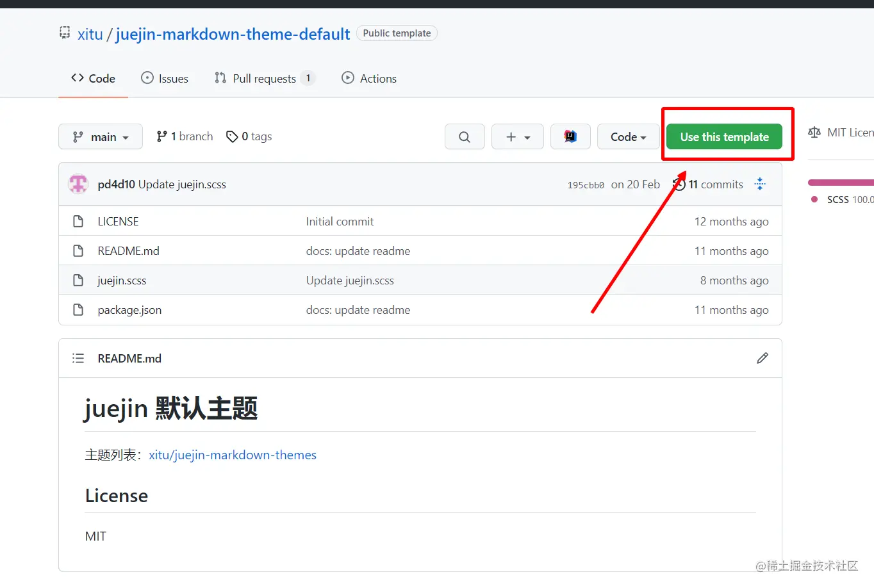Open the README.md file in file list
The width and height of the screenshot is (874, 588).
(128, 250)
